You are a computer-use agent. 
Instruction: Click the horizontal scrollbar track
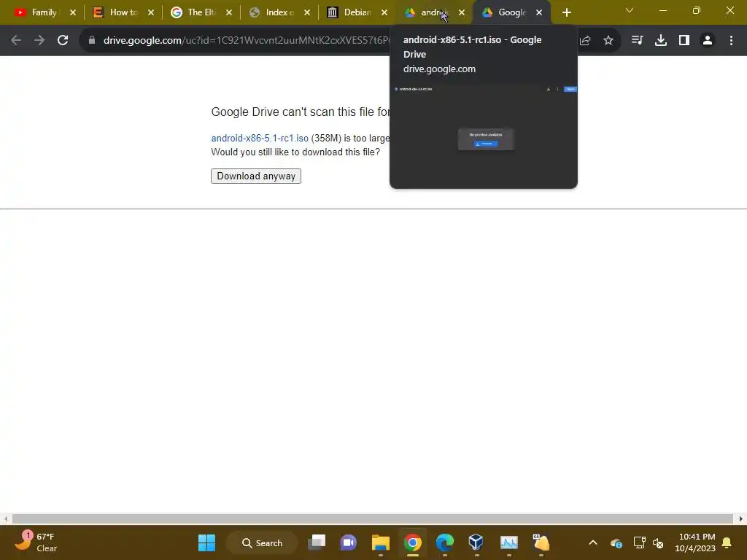click(x=373, y=518)
